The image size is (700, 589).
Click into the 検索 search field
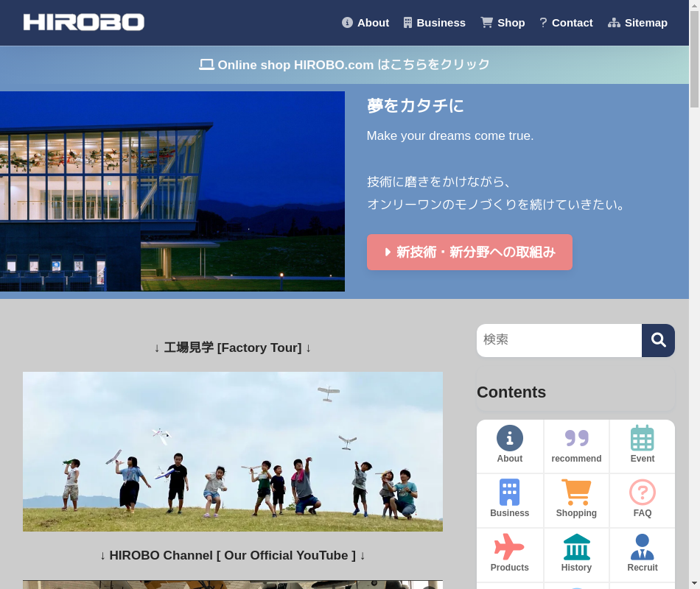[559, 340]
